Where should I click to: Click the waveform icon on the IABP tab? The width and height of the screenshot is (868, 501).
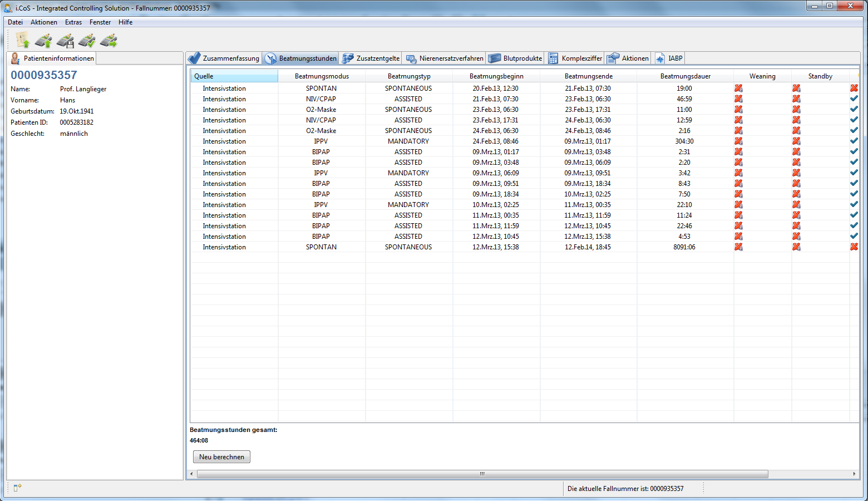click(660, 58)
